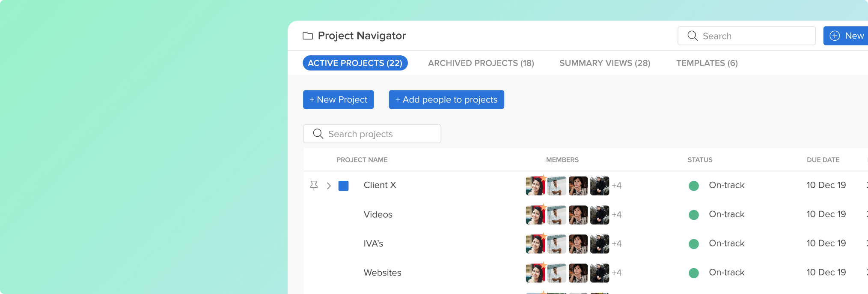Show the +4 extra members for Videos

(616, 215)
